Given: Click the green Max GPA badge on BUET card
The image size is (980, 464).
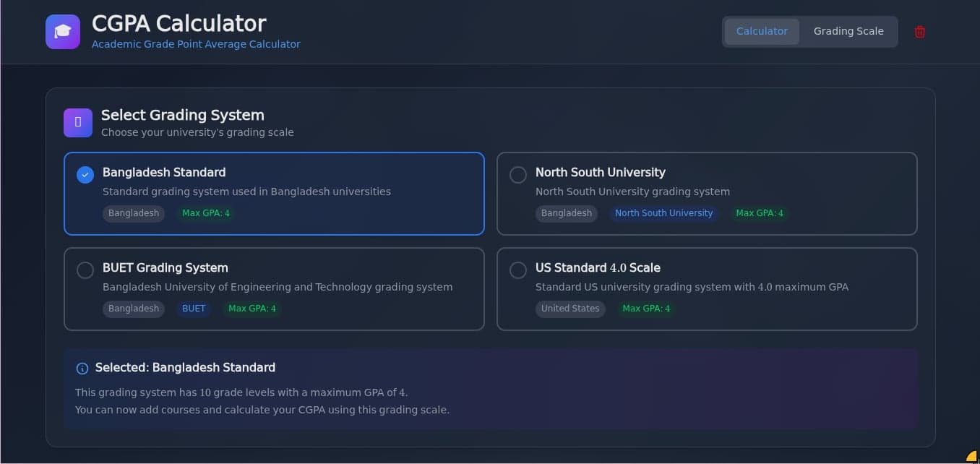Looking at the screenshot, I should point(252,309).
